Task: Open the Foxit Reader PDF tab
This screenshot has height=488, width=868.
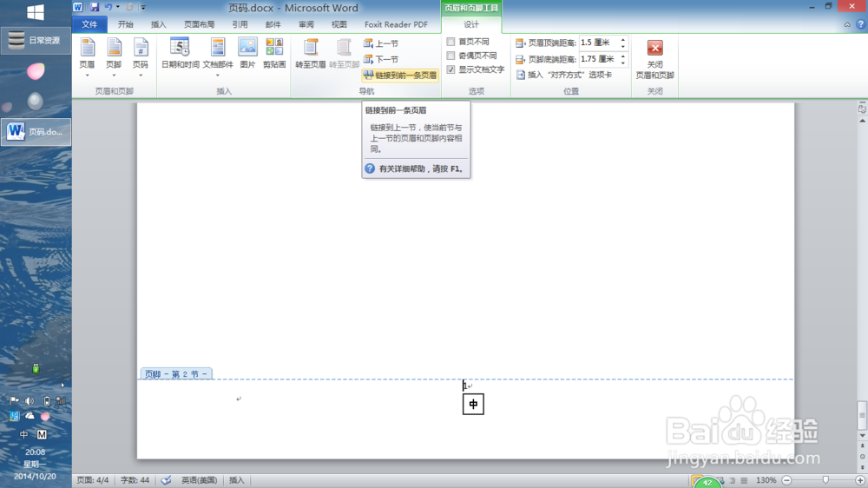Action: [396, 24]
